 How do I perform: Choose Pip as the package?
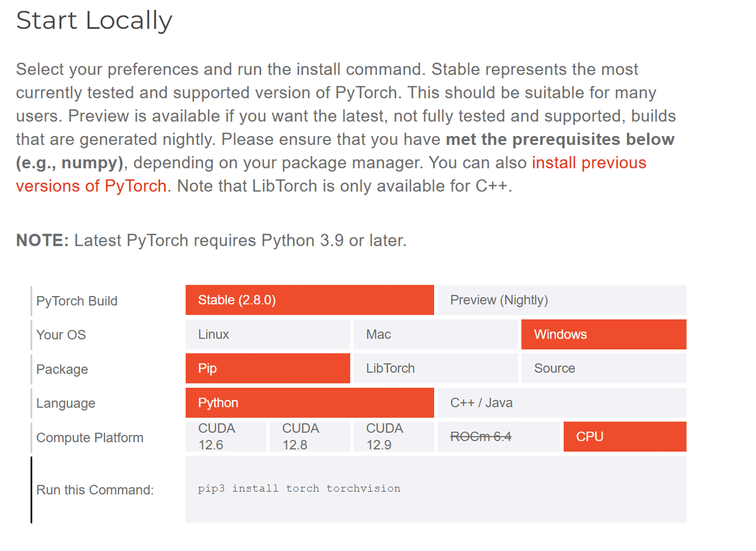(267, 368)
